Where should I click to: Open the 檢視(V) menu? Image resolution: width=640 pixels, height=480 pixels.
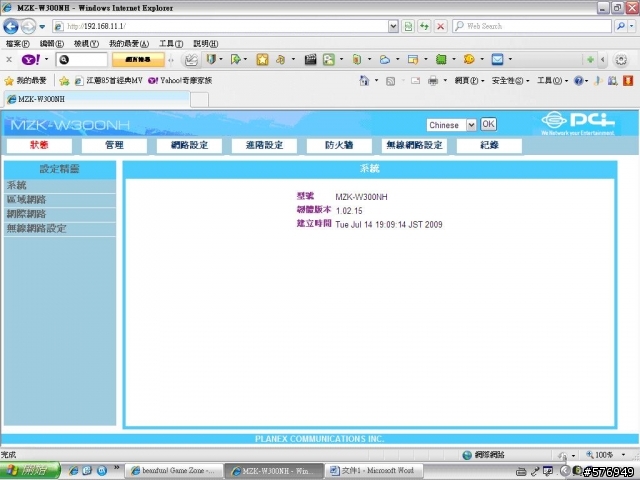[x=86, y=43]
